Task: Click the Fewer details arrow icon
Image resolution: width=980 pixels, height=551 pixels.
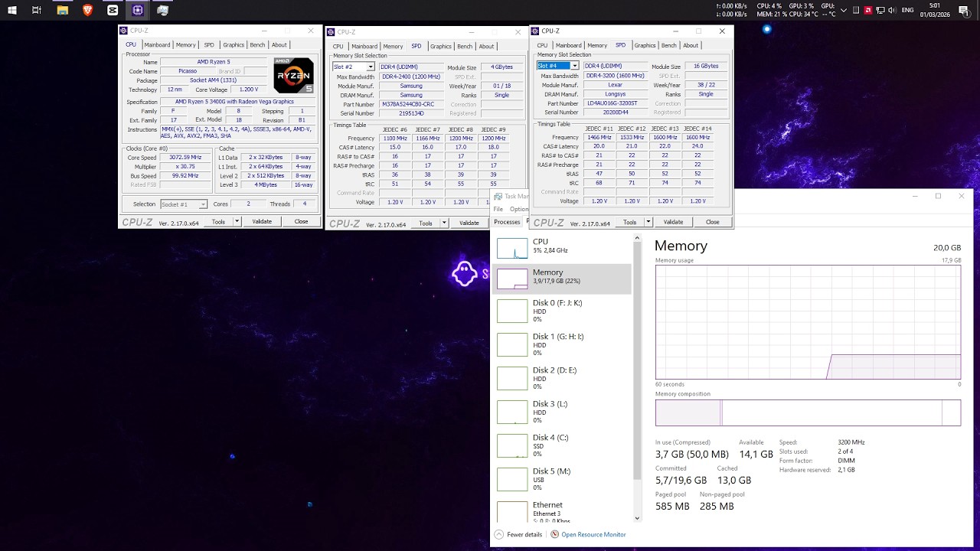Action: [x=499, y=534]
